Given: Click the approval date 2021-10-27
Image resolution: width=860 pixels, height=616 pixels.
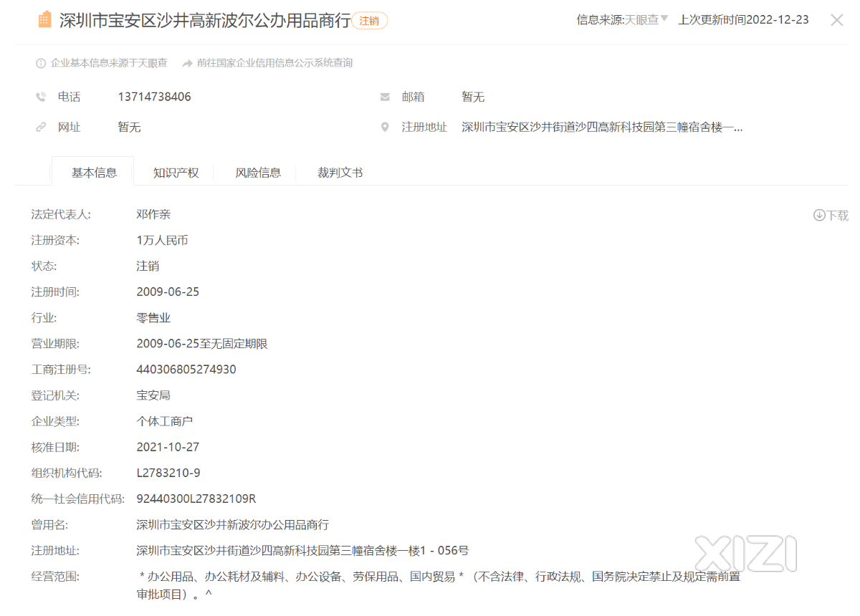Looking at the screenshot, I should click(x=168, y=447).
